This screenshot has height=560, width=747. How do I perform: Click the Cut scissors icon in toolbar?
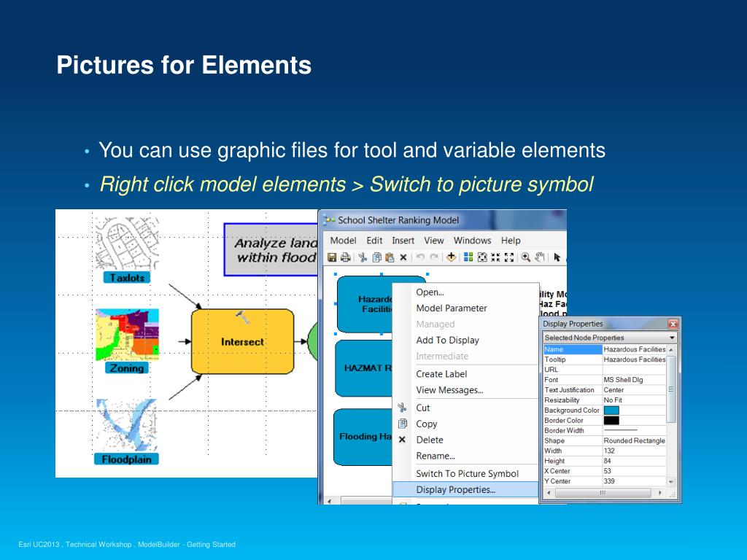363,257
